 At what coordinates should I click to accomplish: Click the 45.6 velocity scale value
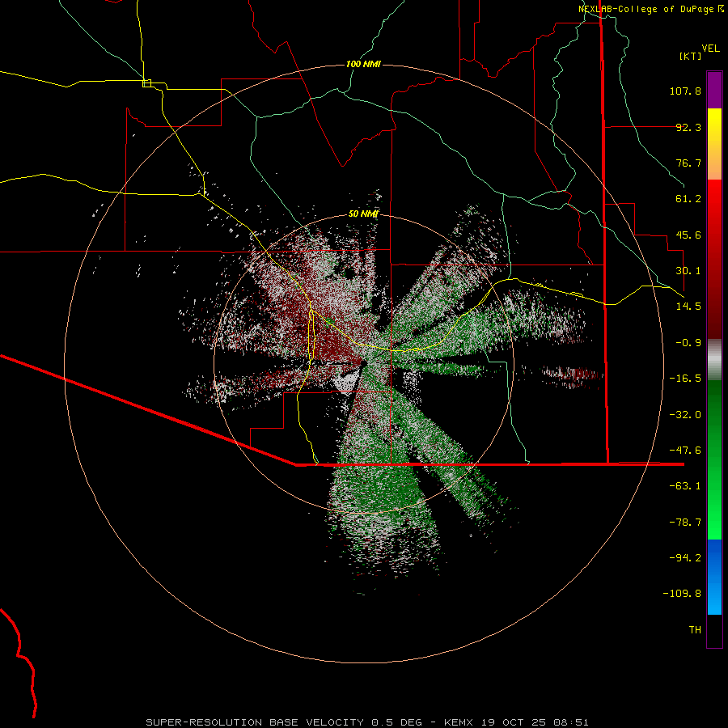[x=688, y=235]
